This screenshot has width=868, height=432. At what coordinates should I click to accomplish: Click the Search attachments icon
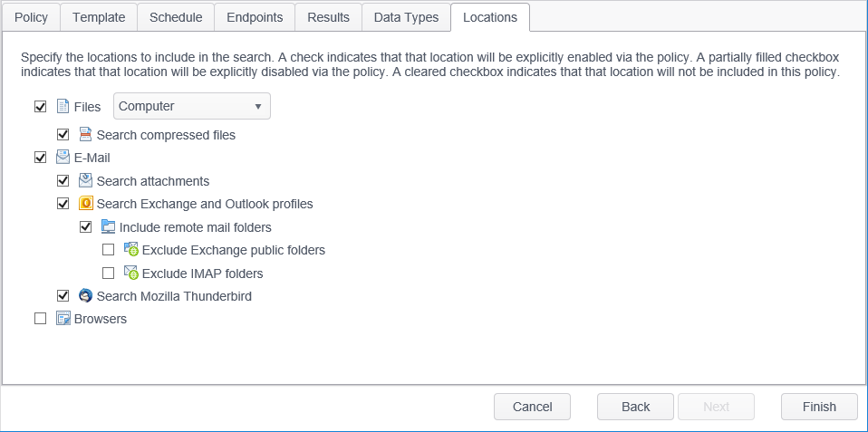(86, 181)
